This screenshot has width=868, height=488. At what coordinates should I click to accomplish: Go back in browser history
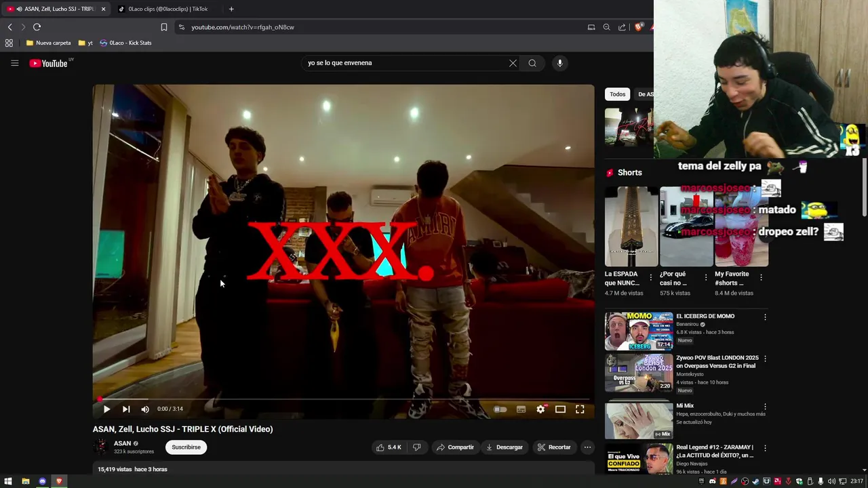[x=9, y=27]
